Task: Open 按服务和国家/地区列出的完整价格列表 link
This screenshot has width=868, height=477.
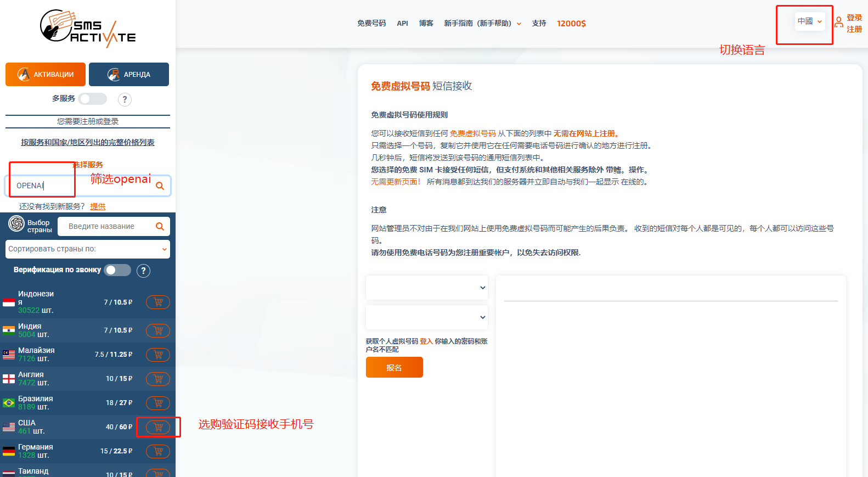Action: [88, 142]
